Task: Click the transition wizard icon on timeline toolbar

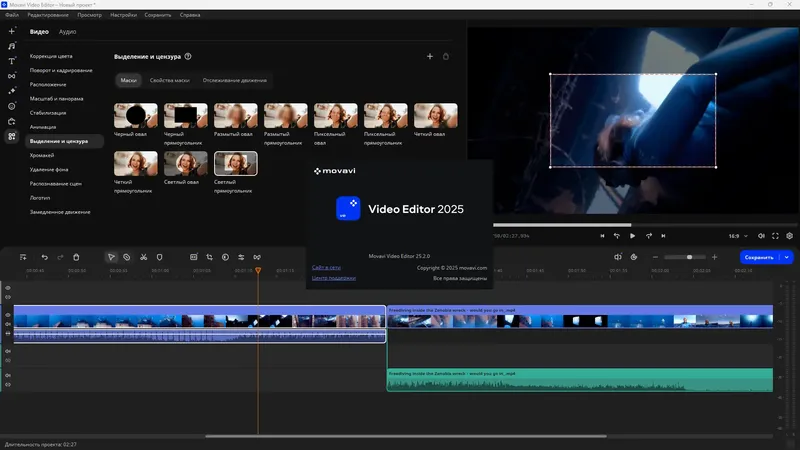Action: coord(257,257)
